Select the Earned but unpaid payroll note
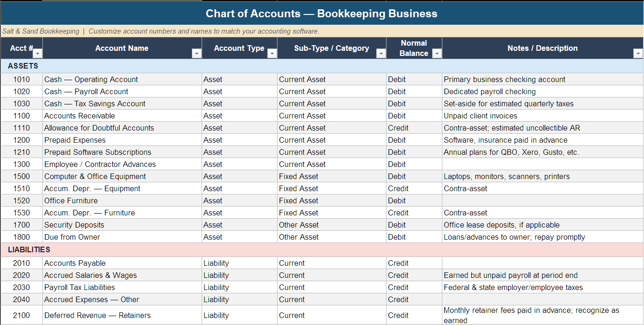Image resolution: width=644 pixels, height=325 pixels. (543, 275)
